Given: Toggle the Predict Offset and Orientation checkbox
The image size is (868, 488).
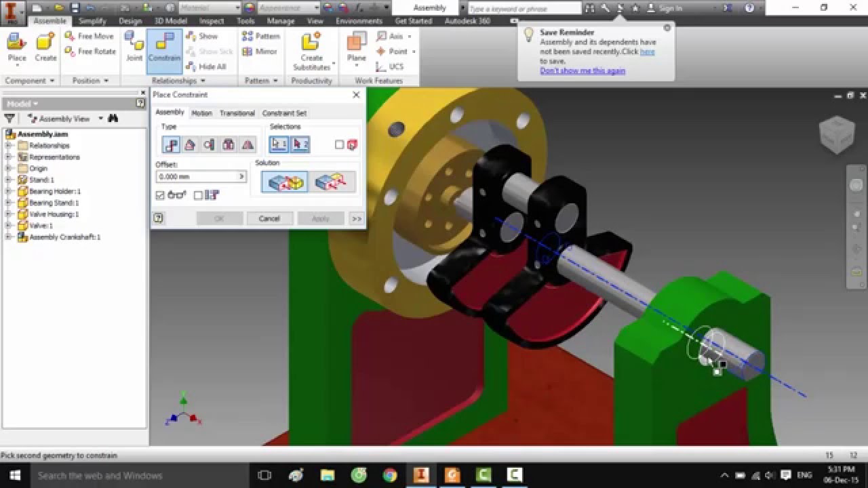Looking at the screenshot, I should pyautogui.click(x=198, y=195).
